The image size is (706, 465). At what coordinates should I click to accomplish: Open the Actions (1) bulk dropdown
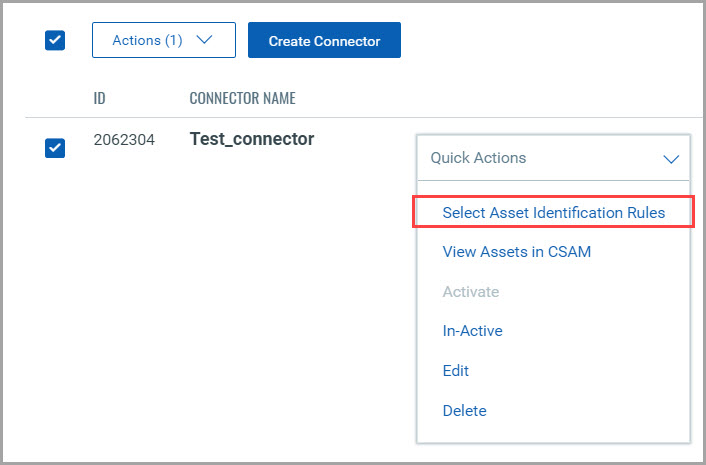[163, 41]
